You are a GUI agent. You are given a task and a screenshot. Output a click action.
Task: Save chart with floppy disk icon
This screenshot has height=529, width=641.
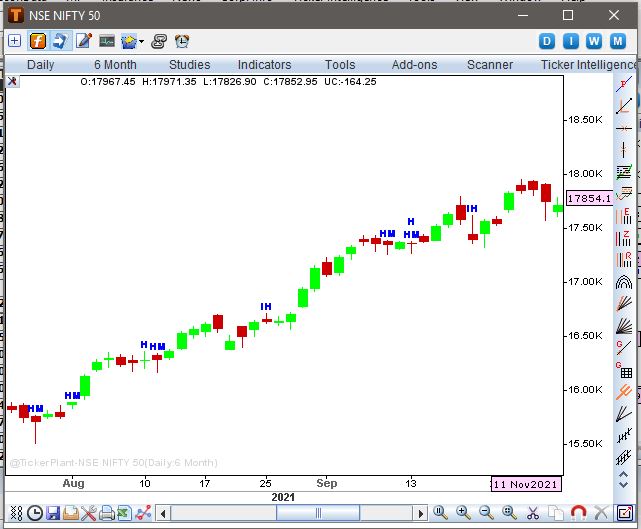(x=53, y=513)
